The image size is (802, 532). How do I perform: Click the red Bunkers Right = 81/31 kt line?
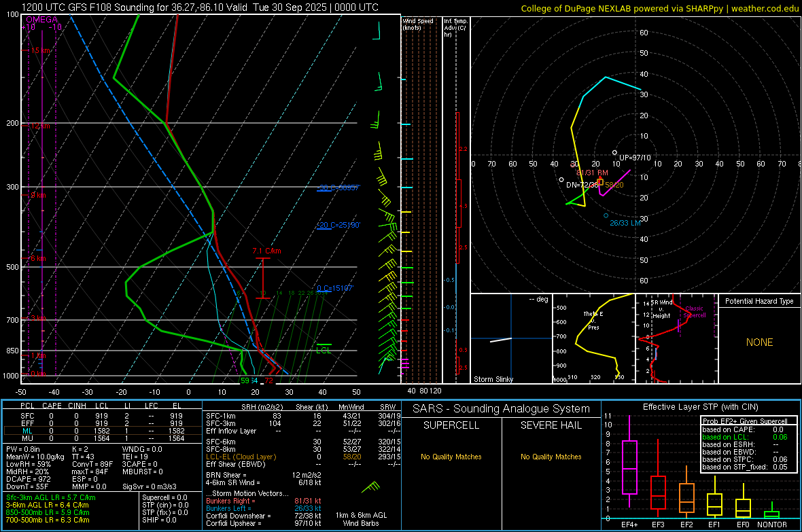[264, 501]
